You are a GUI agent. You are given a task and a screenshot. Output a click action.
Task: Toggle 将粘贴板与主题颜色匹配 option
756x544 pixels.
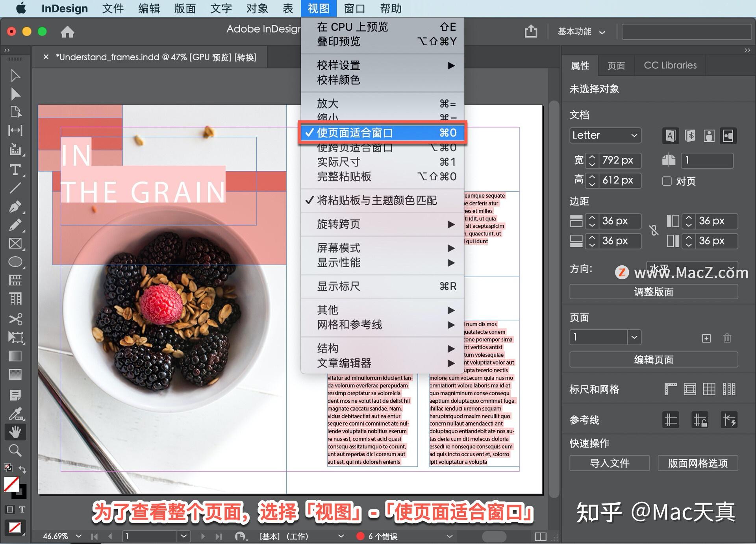pyautogui.click(x=377, y=200)
